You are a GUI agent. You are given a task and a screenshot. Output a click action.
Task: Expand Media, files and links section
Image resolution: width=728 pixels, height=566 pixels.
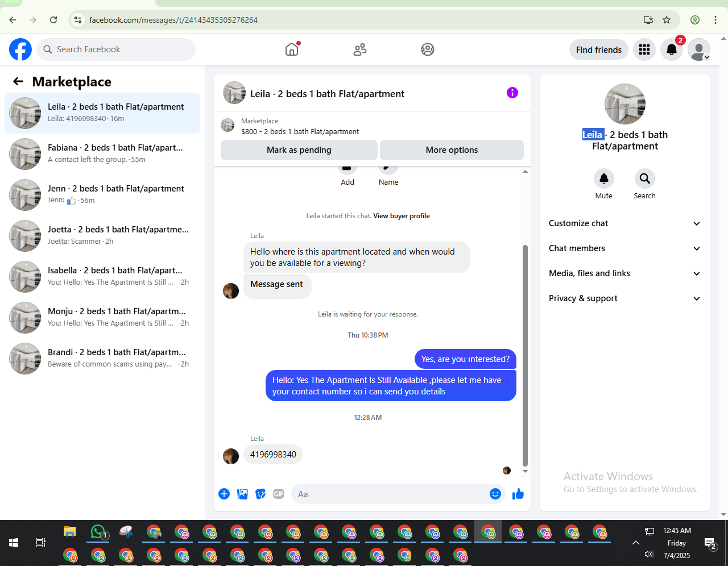click(x=624, y=273)
